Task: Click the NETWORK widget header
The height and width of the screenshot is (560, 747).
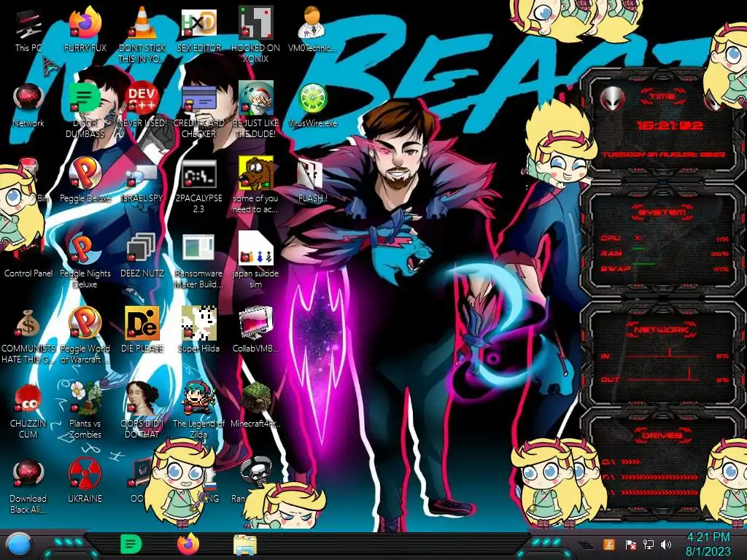Action: tap(662, 330)
